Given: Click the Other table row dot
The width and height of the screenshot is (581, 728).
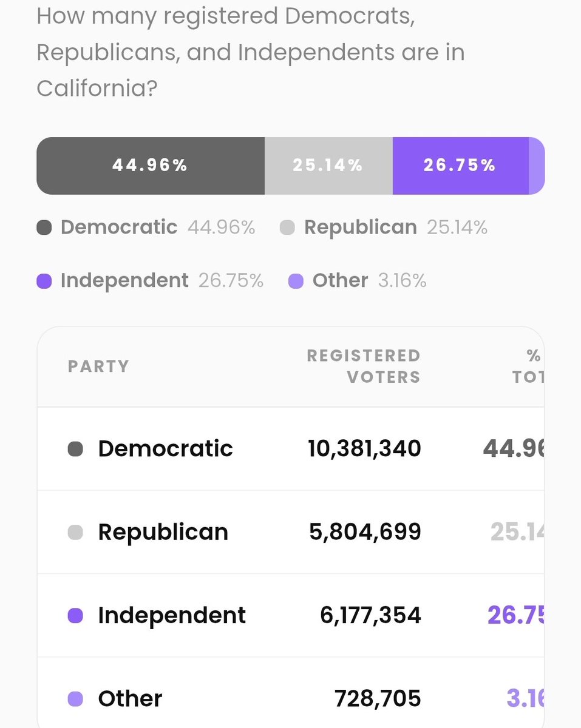Looking at the screenshot, I should [75, 699].
